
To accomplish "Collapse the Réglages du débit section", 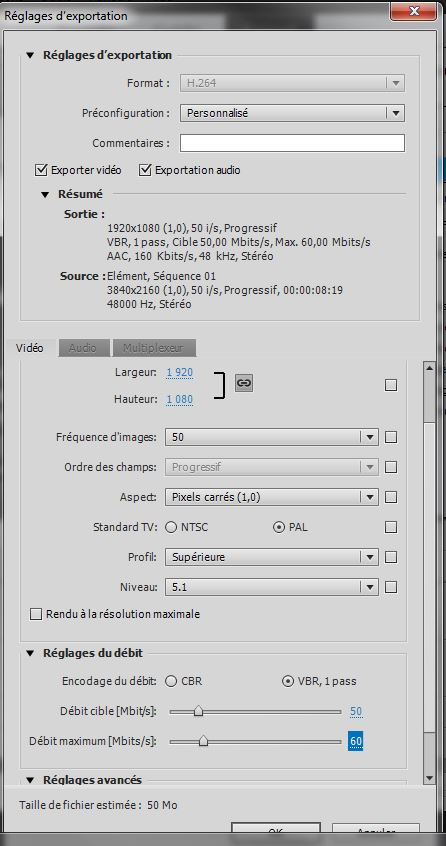I will coord(31,653).
